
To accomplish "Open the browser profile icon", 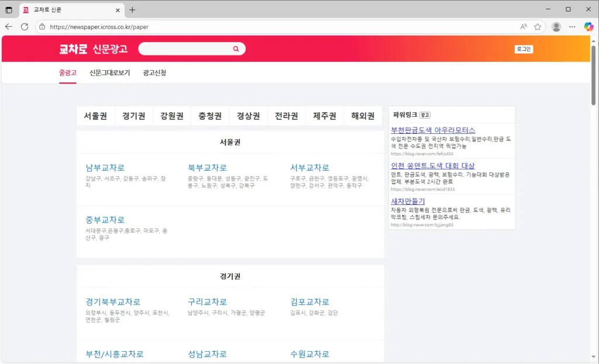I will click(x=556, y=26).
